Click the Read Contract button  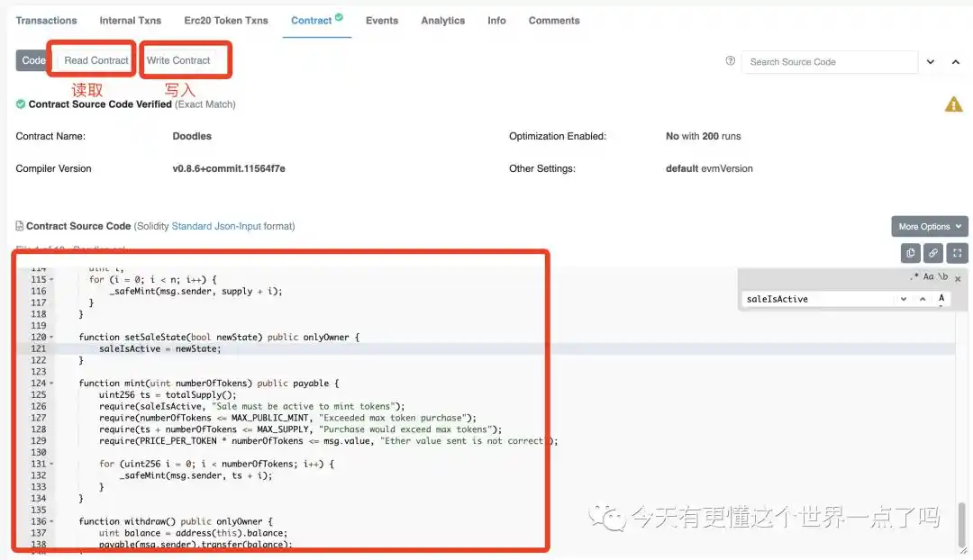[96, 60]
